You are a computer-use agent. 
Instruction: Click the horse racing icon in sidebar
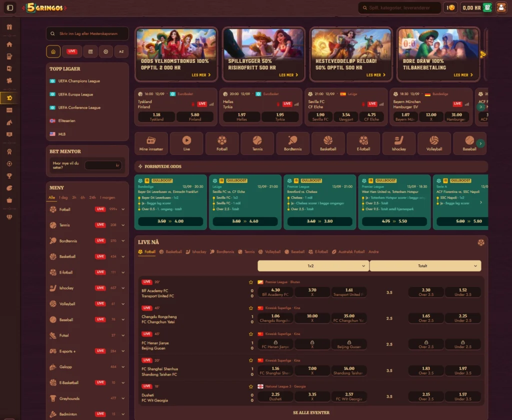[x=9, y=122]
